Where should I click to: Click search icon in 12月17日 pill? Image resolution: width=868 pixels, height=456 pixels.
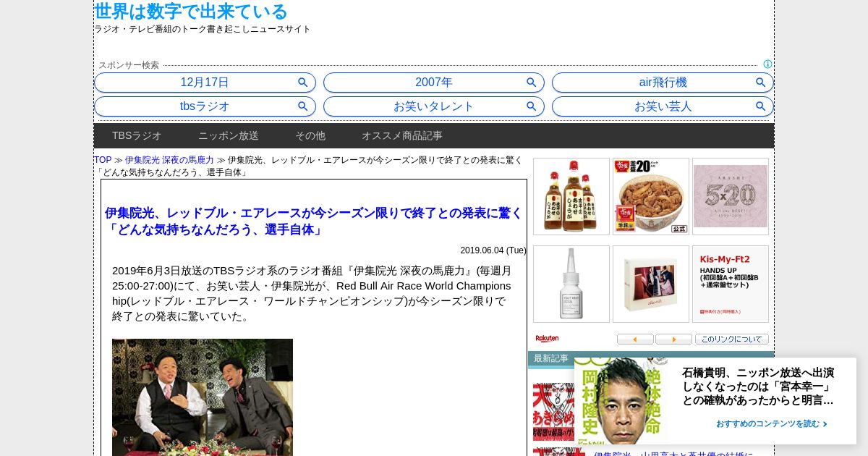(x=303, y=83)
